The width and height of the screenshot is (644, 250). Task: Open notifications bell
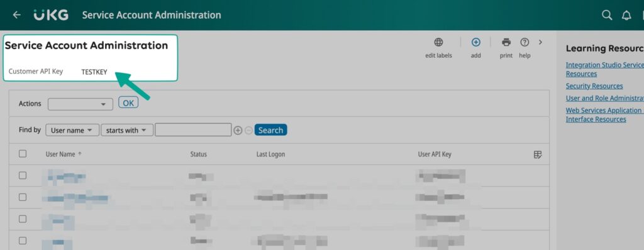click(626, 16)
